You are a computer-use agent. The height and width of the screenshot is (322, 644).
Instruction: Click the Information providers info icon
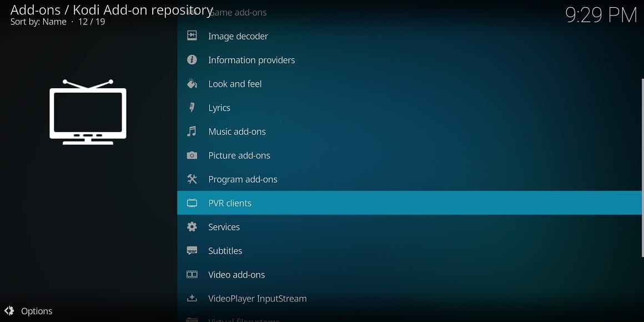192,60
